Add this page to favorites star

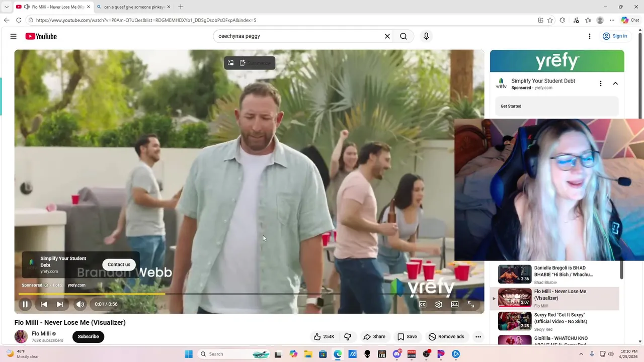550,20
